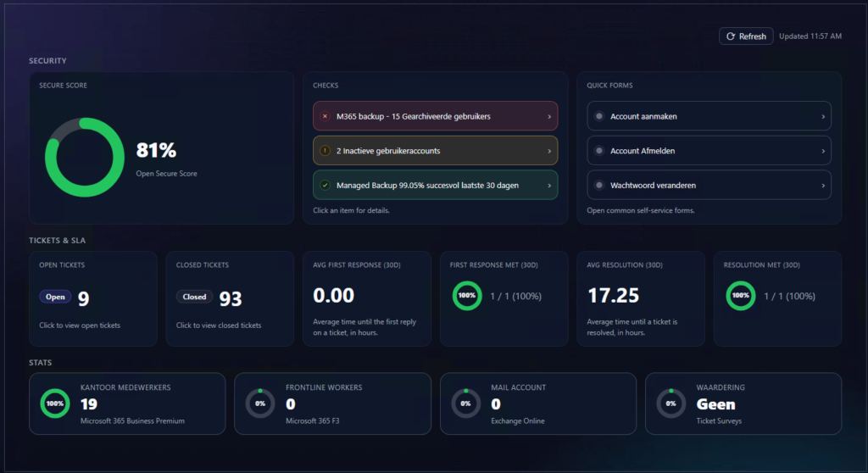Open the Managed Backup 99.05% check
This screenshot has width=868, height=473.
pos(435,185)
